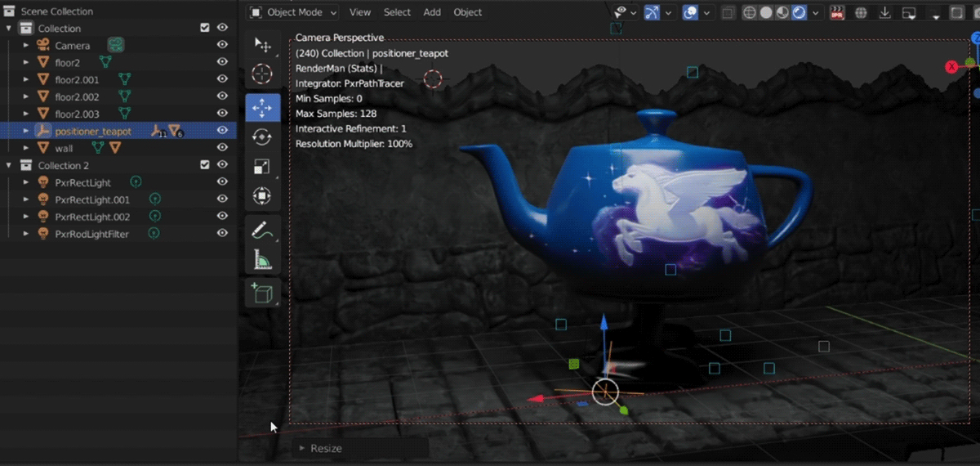Viewport: 980px width, 466px height.
Task: Open the gizmo options dropdown arrow
Action: 669,12
